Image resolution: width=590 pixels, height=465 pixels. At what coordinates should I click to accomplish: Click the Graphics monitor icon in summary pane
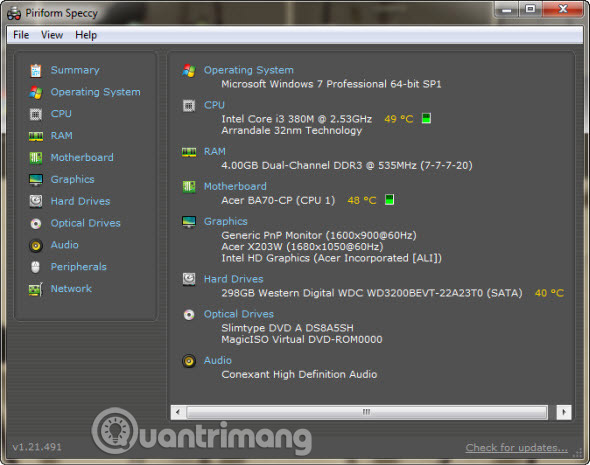[189, 222]
